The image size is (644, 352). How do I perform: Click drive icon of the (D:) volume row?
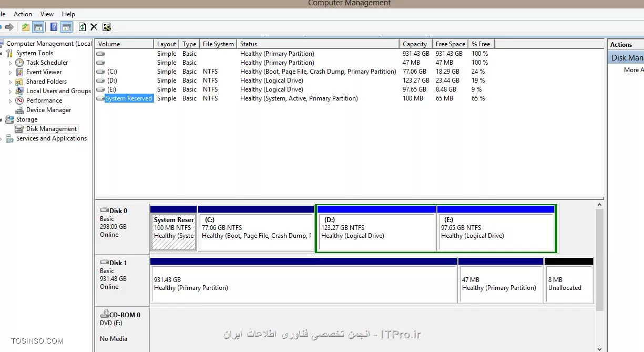100,81
